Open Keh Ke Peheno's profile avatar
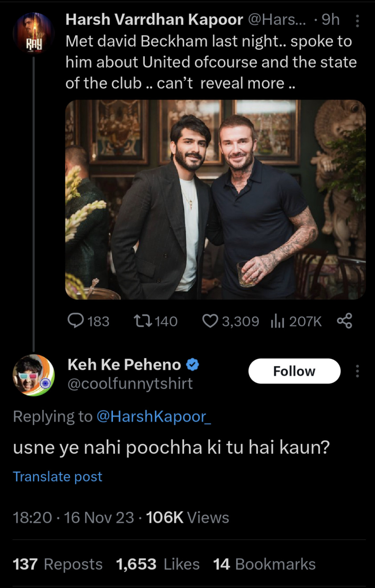This screenshot has width=375, height=588. point(33,375)
